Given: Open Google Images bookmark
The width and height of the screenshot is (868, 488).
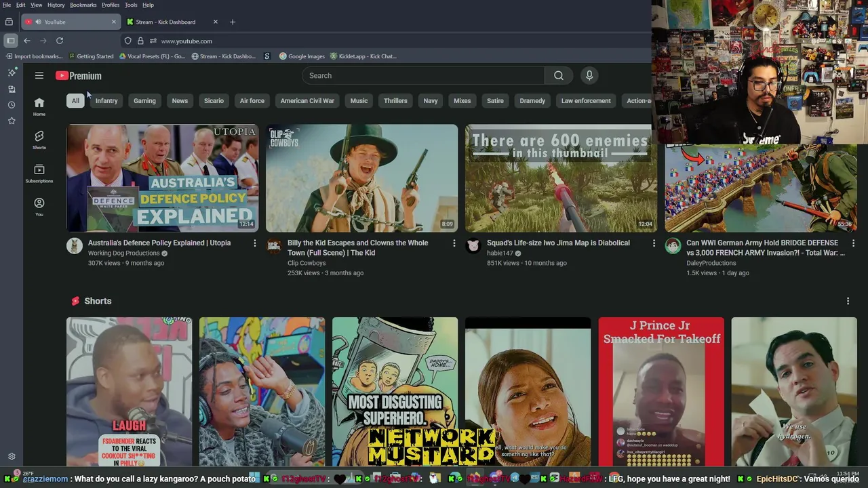Looking at the screenshot, I should [302, 56].
